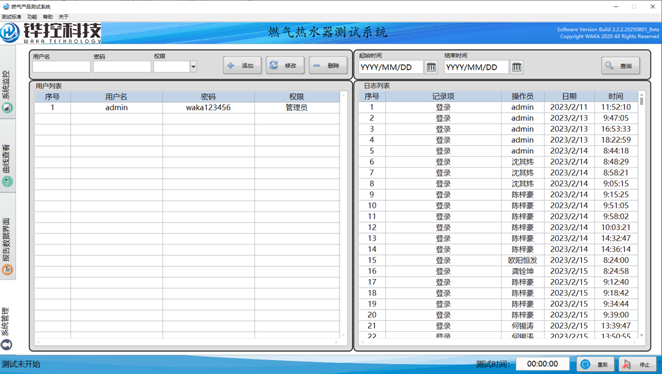Image resolution: width=662 pixels, height=374 pixels.
Task: Click 登录 entry in log row 10
Action: [443, 206]
